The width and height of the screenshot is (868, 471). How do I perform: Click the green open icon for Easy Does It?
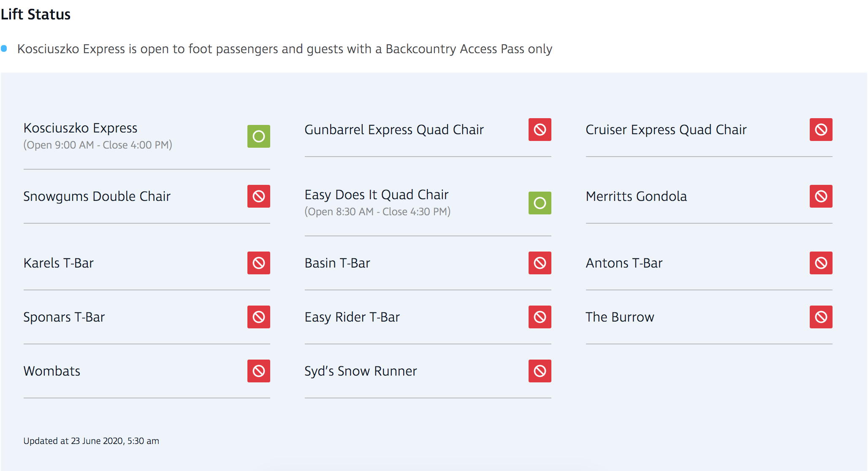tap(540, 203)
